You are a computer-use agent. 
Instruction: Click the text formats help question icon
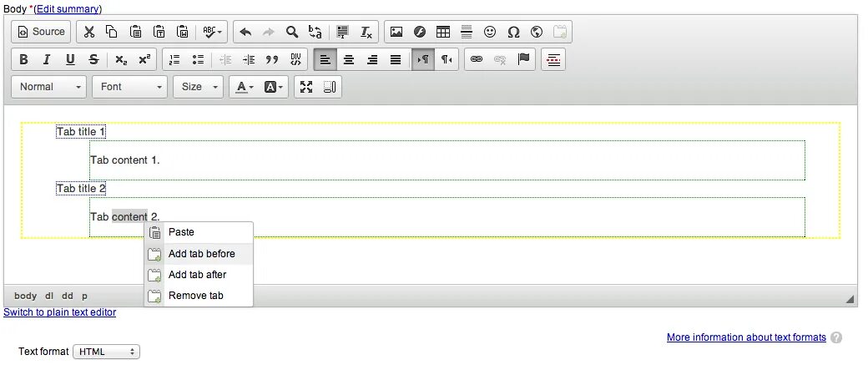point(836,337)
